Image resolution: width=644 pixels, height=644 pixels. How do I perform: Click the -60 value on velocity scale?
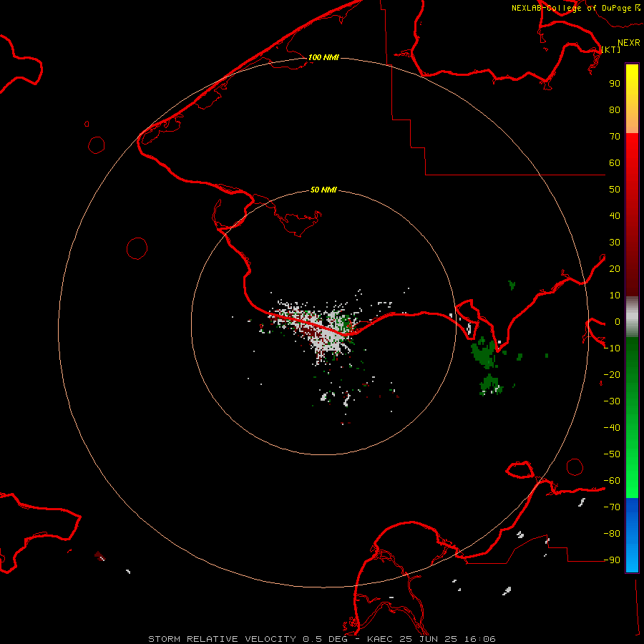612,481
